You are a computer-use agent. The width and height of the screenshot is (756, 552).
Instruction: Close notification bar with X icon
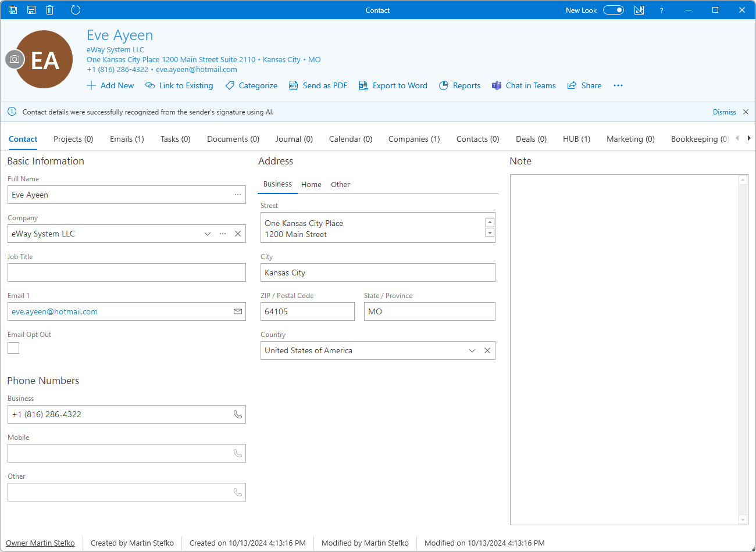(746, 112)
